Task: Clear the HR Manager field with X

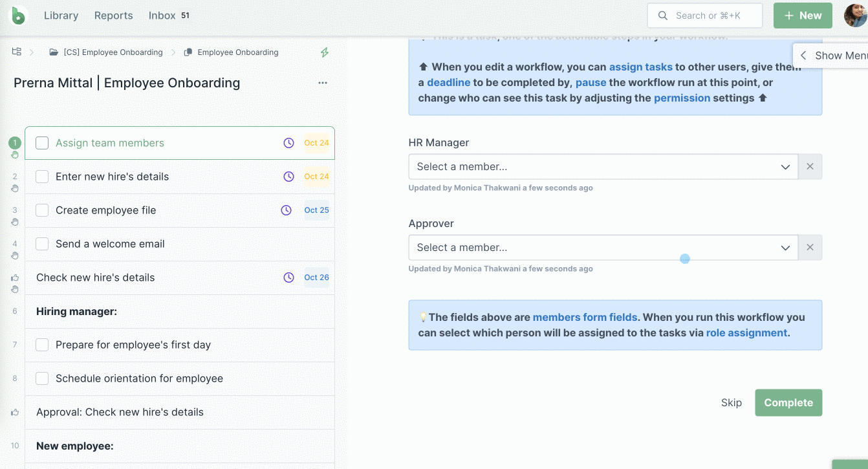Action: 810,167
